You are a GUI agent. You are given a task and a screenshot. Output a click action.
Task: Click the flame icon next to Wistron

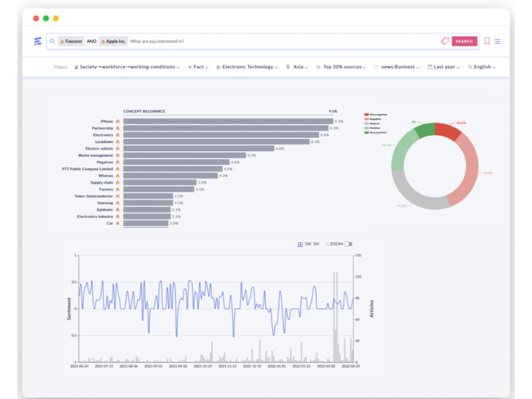click(117, 176)
